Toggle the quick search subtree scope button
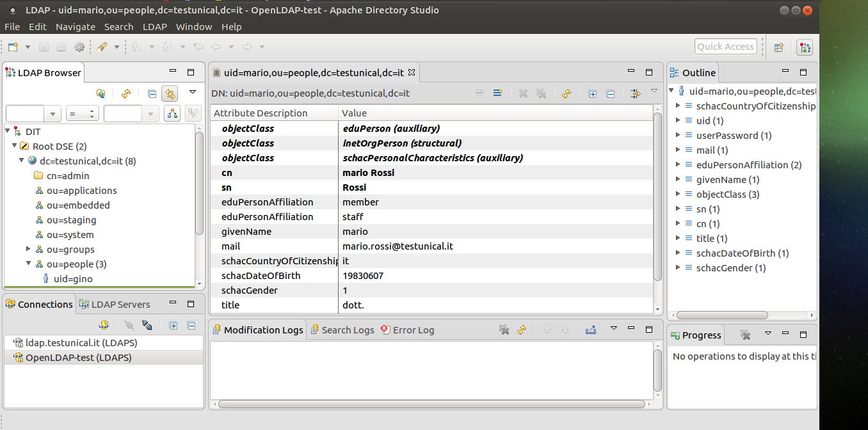The width and height of the screenshot is (868, 430). (x=172, y=114)
